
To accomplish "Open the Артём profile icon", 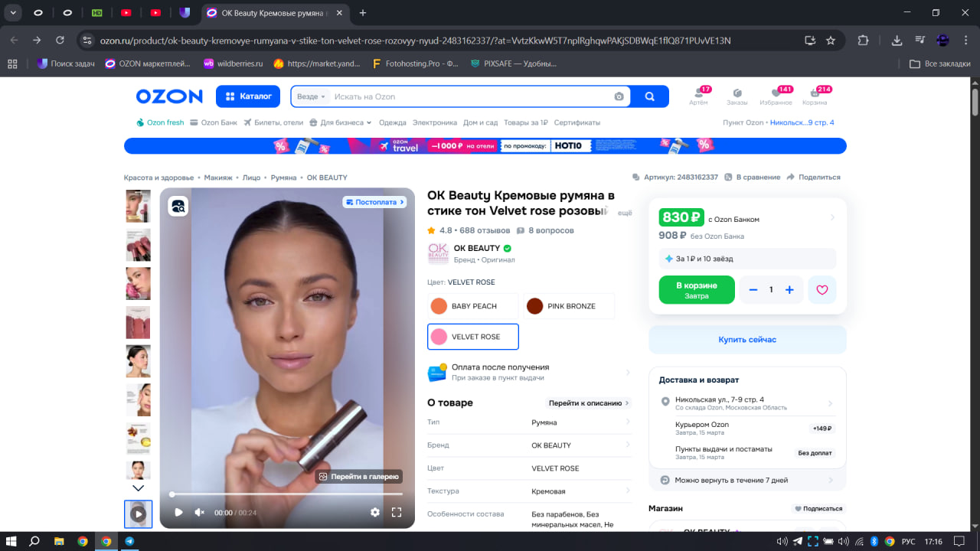I will (x=698, y=96).
